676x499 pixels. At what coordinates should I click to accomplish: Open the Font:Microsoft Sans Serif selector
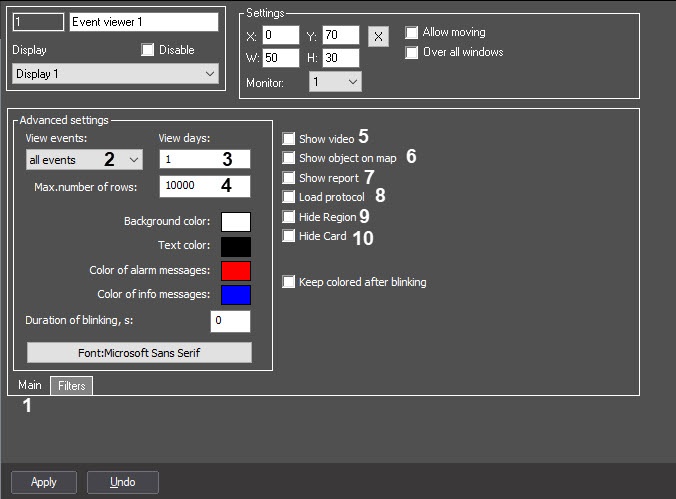tap(139, 353)
